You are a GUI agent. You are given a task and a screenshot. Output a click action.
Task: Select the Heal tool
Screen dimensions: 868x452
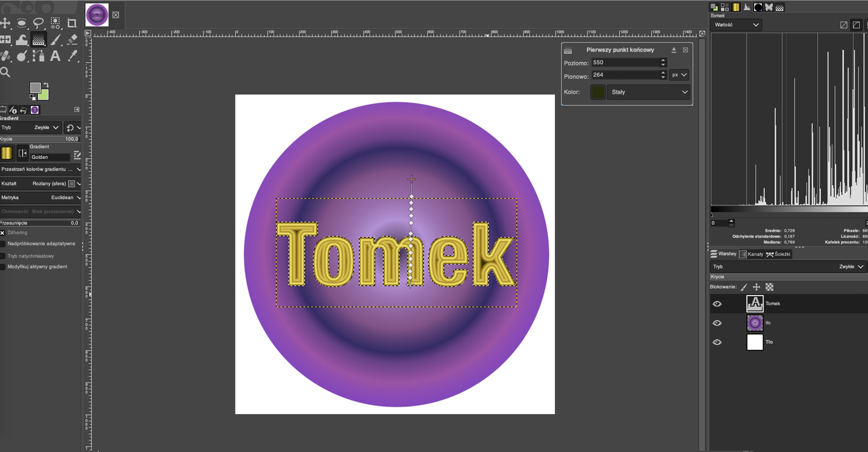tap(5, 56)
